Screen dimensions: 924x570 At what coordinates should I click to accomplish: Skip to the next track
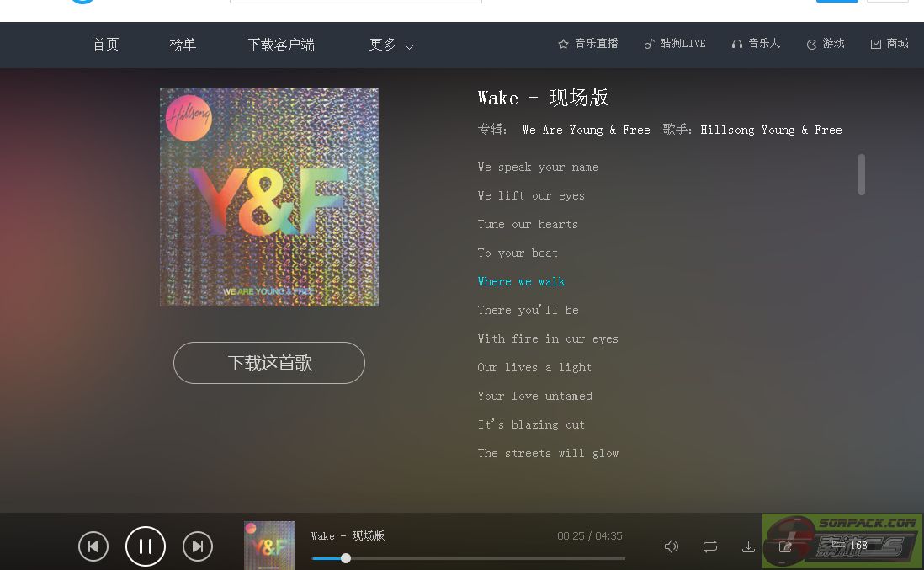[198, 546]
